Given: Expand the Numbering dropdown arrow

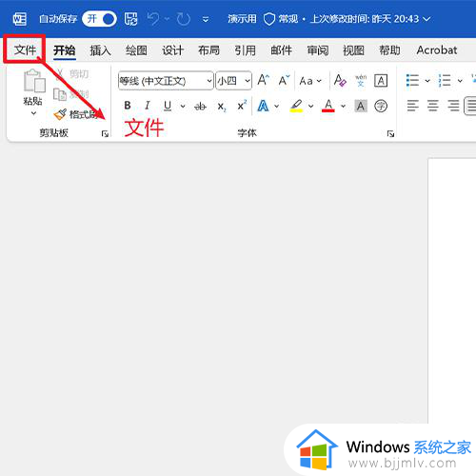Looking at the screenshot, I should pyautogui.click(x=460, y=81).
